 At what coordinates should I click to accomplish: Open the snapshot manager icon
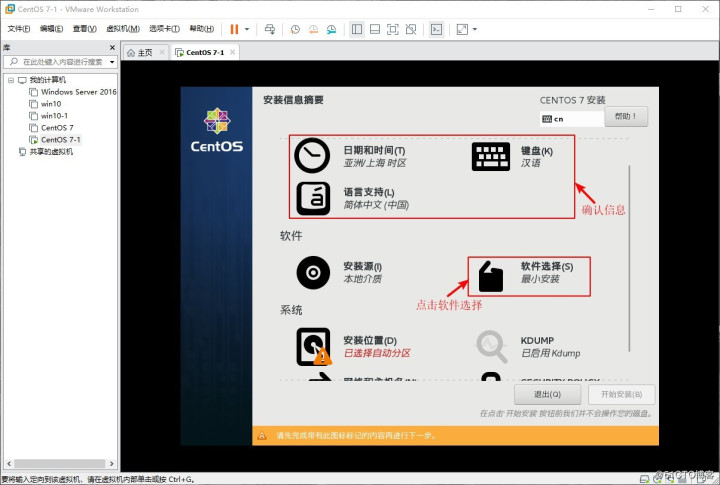pos(331,29)
